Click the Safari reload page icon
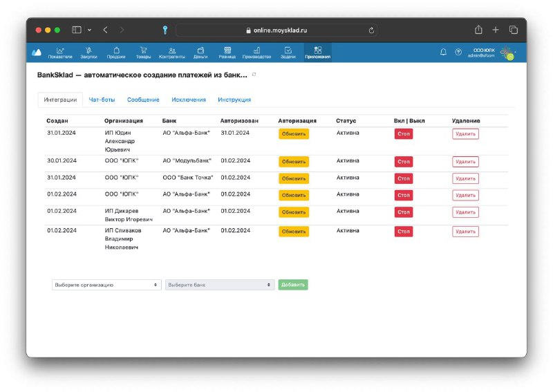The image size is (553, 392). pos(371,30)
